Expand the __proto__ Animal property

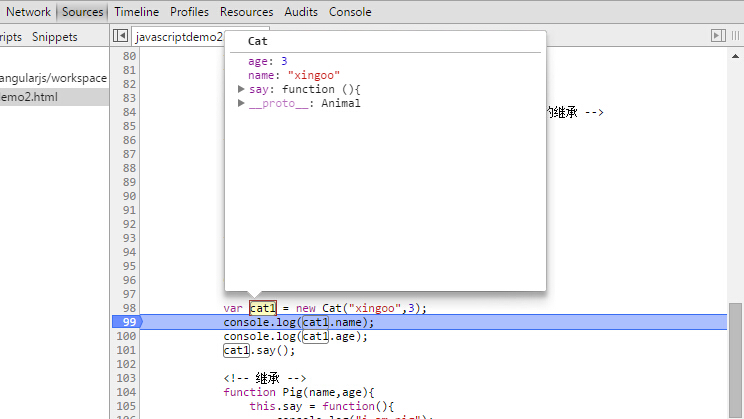[241, 103]
